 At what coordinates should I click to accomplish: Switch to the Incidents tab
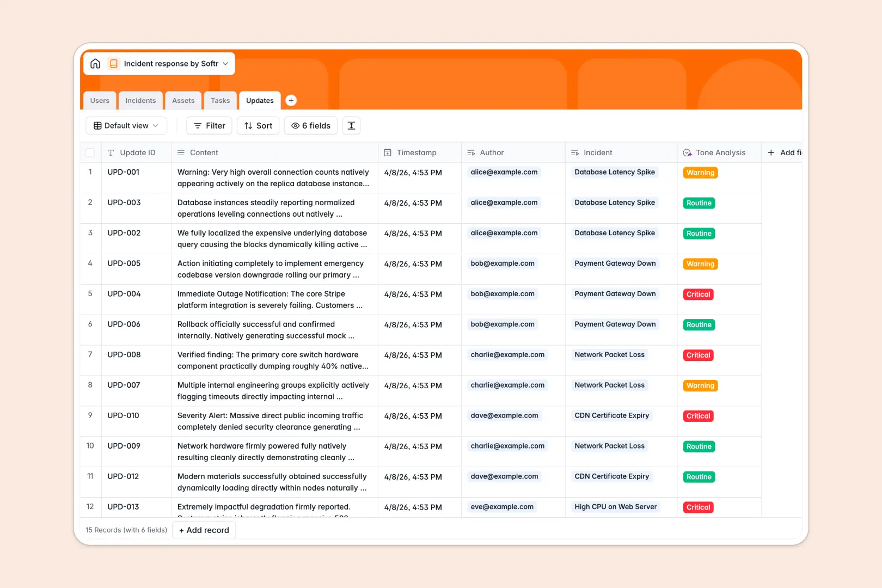pyautogui.click(x=140, y=100)
